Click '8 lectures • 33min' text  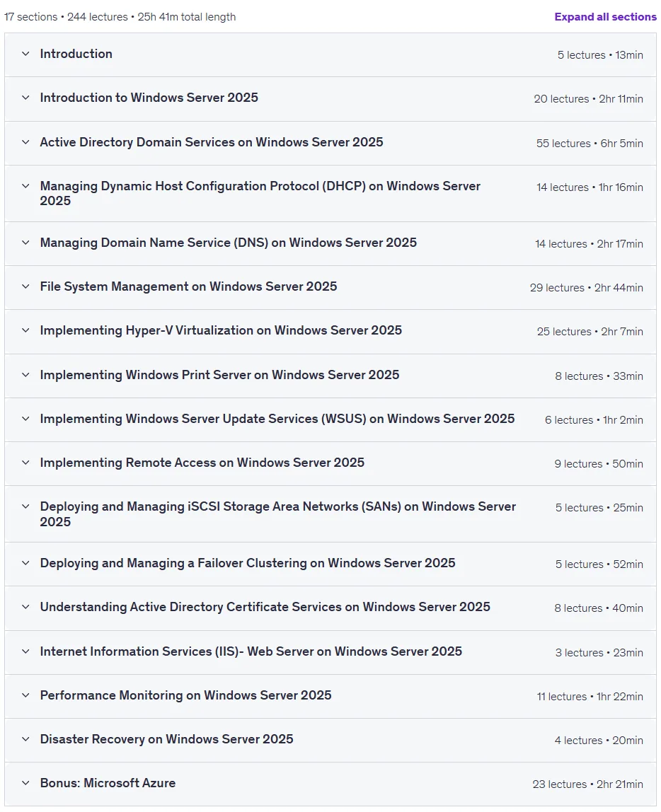coord(599,376)
